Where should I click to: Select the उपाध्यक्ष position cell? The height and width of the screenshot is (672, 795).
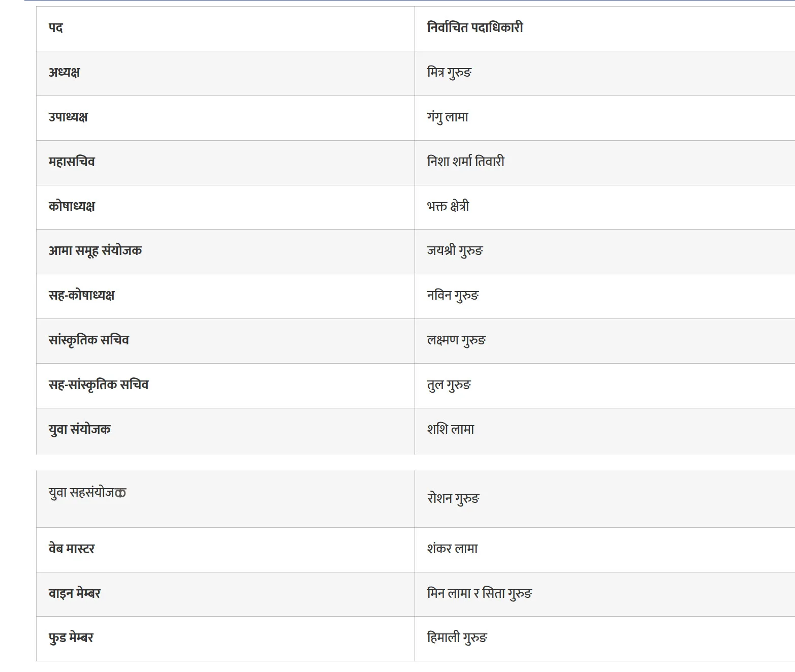(x=68, y=117)
